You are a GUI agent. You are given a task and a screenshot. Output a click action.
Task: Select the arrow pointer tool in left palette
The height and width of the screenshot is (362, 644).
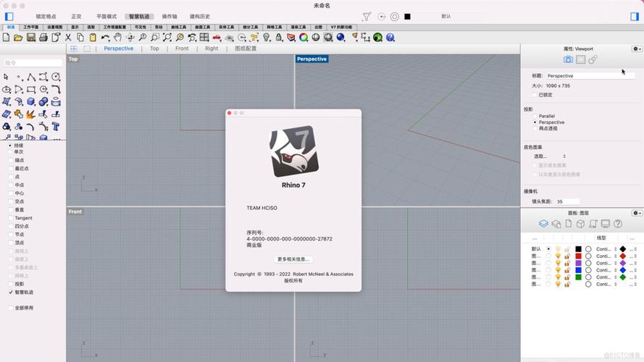click(7, 77)
